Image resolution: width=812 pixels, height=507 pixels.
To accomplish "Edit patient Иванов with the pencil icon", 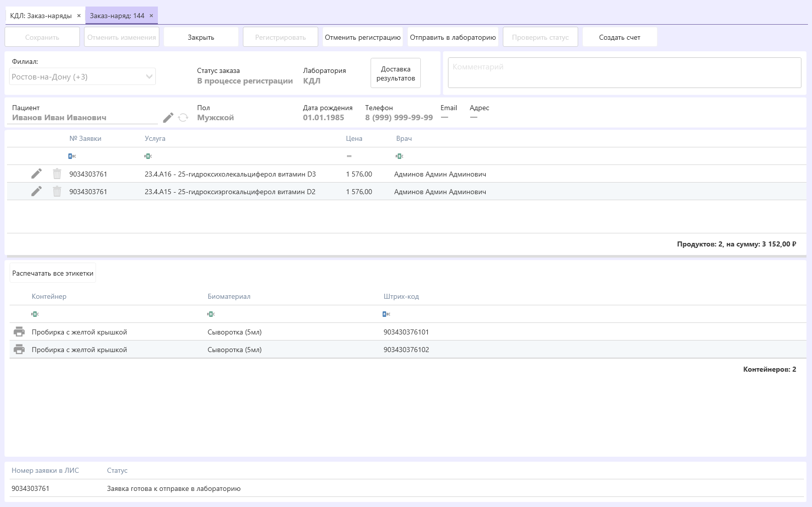I will pos(168,118).
